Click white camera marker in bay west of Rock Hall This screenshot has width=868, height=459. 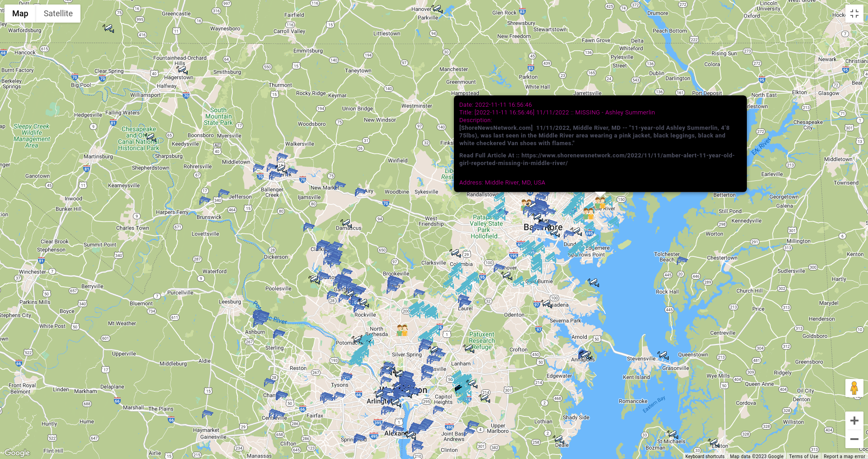(594, 283)
